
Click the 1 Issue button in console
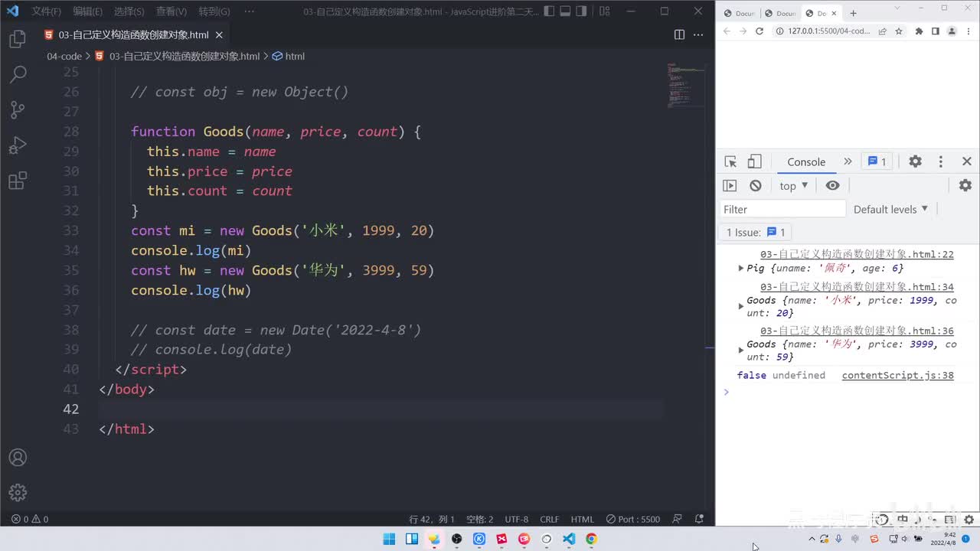coord(756,232)
